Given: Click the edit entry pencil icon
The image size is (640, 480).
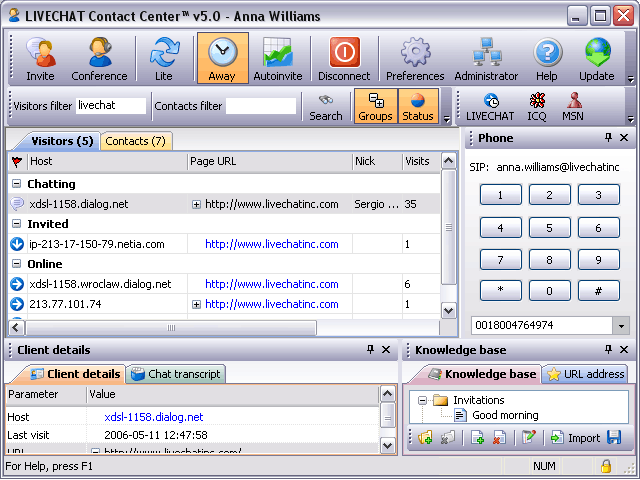Looking at the screenshot, I should (528, 438).
